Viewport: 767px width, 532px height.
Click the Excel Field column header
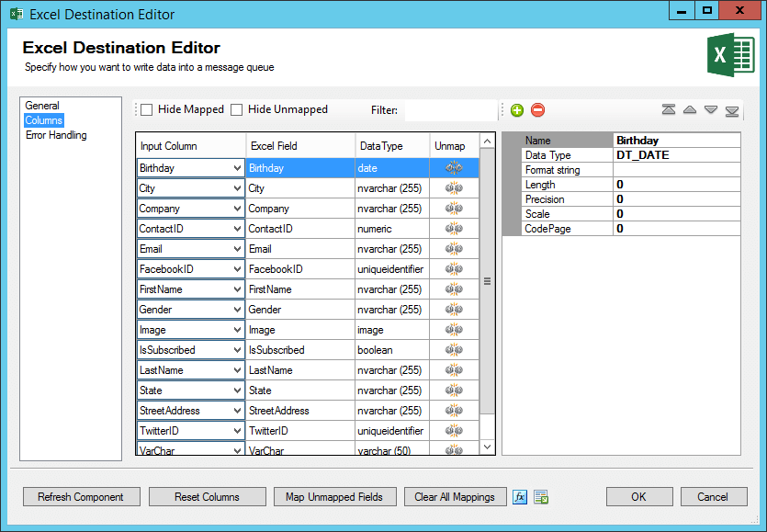[300, 146]
